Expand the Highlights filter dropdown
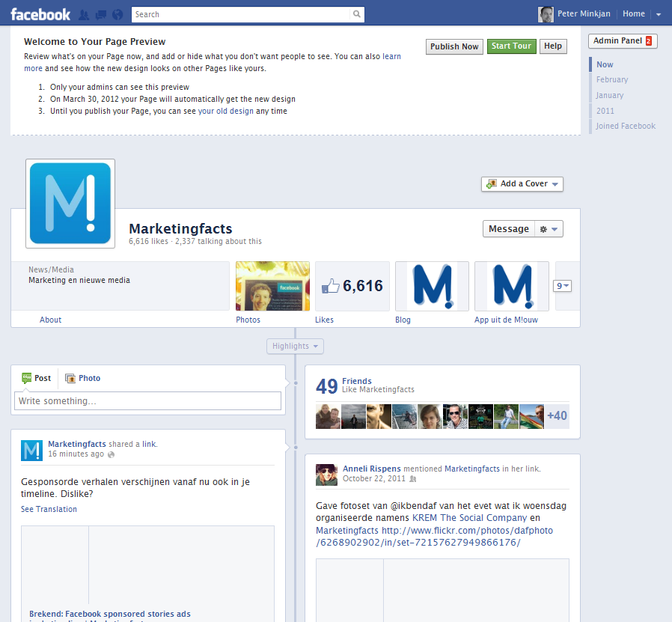Image resolution: width=672 pixels, height=622 pixels. 296,346
